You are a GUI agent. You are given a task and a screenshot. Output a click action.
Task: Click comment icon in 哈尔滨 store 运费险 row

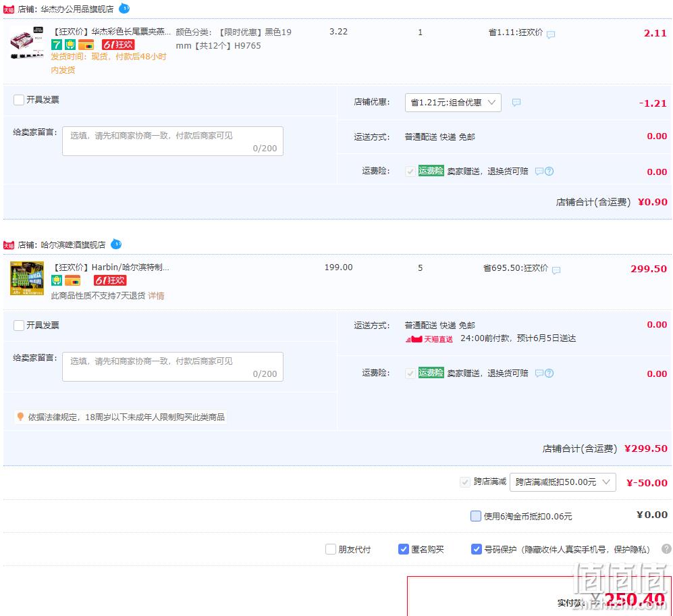(x=539, y=373)
